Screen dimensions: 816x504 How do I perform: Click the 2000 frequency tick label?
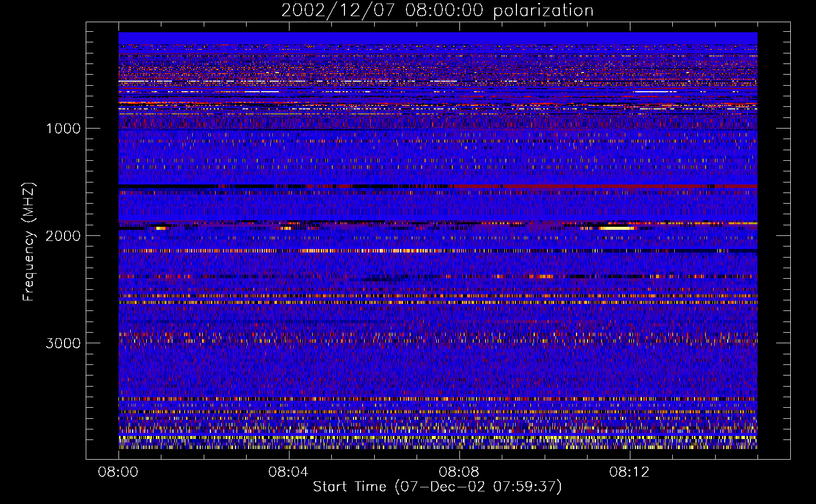click(63, 236)
